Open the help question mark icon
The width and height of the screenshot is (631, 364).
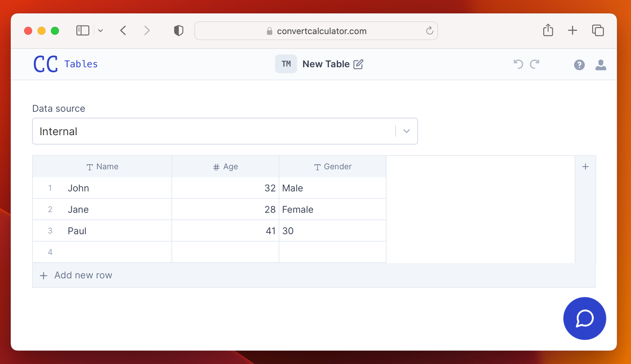[x=579, y=65]
